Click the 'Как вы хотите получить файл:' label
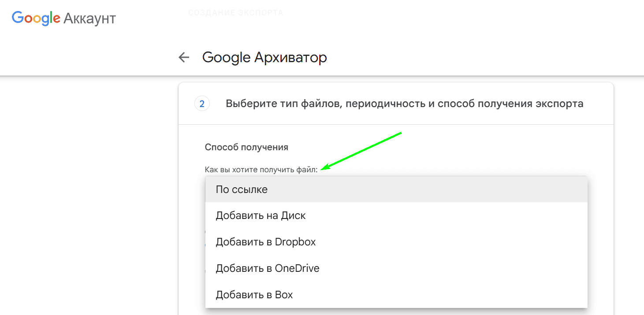The image size is (644, 315). (x=261, y=170)
